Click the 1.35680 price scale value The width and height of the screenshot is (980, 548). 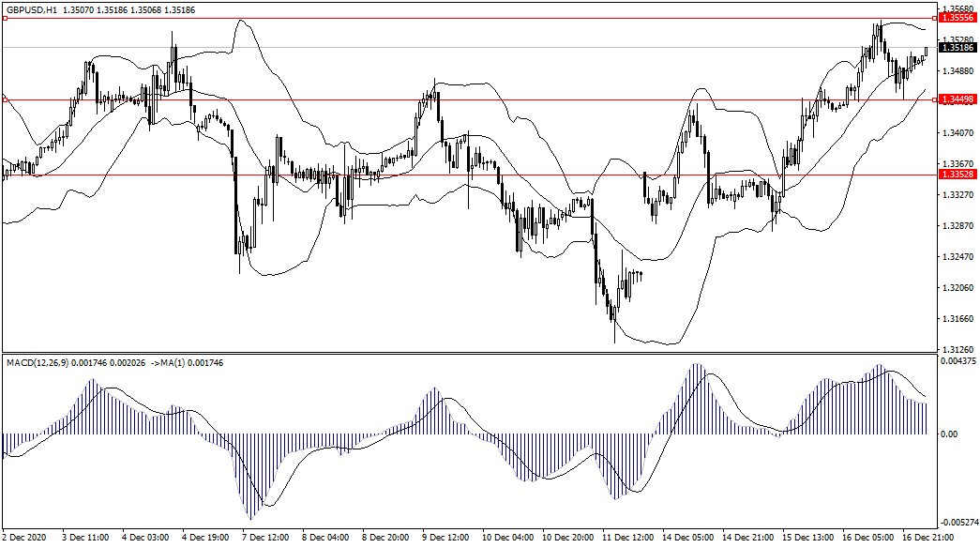pyautogui.click(x=955, y=9)
